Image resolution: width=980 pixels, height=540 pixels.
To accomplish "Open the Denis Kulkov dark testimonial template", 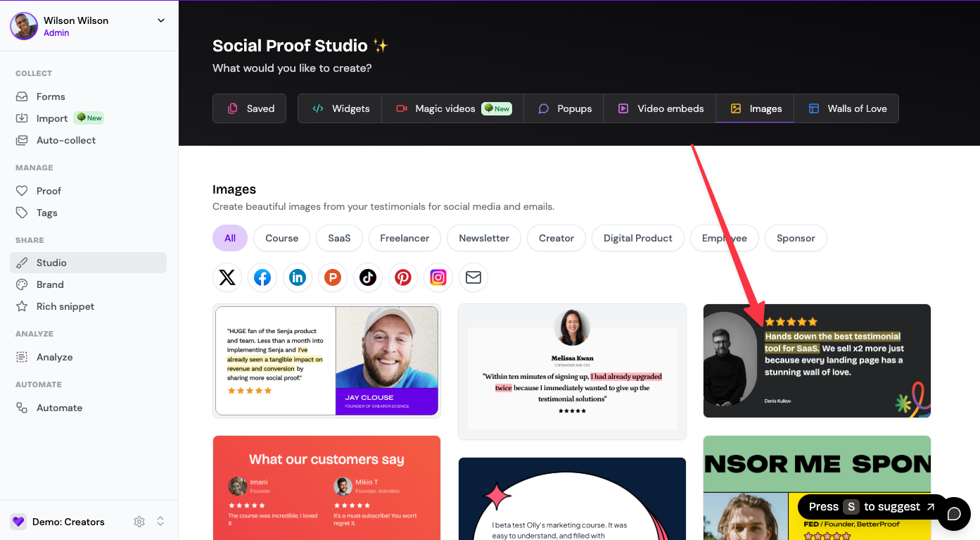I will 817,360.
